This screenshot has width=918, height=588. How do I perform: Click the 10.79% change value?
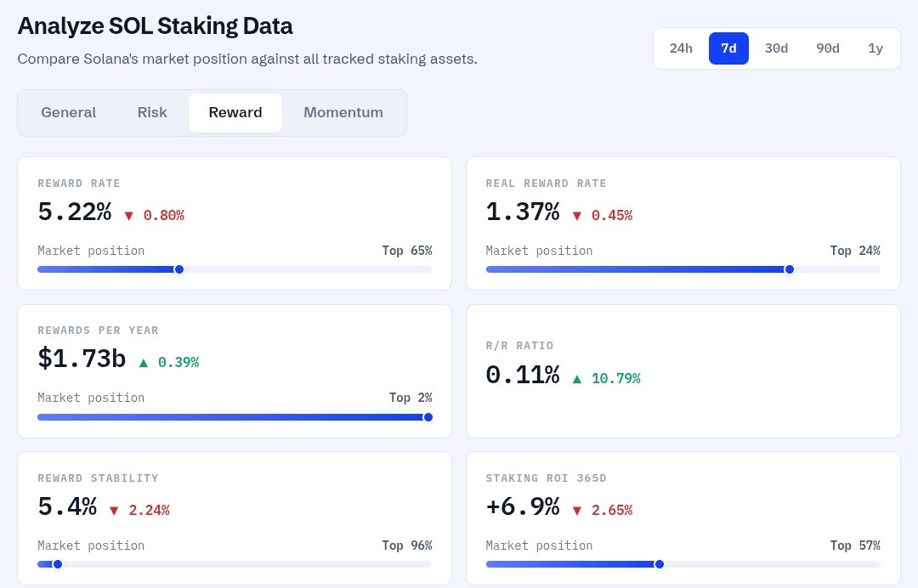[616, 378]
